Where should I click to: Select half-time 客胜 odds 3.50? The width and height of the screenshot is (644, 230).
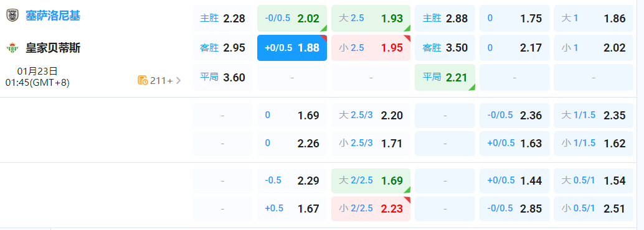(x=445, y=48)
